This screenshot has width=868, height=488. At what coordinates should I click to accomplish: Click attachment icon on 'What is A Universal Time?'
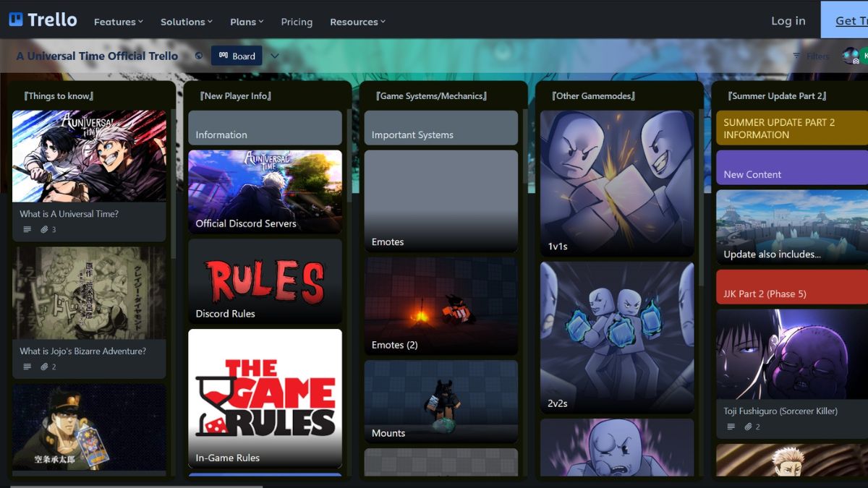(44, 230)
